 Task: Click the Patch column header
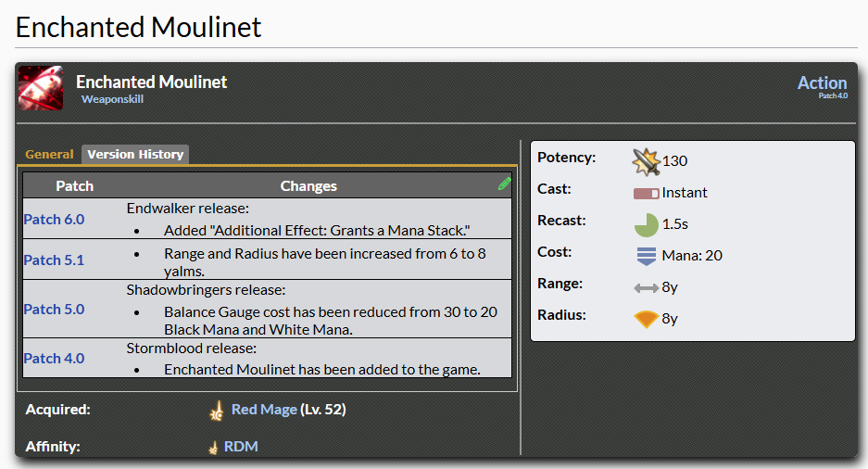pyautogui.click(x=75, y=186)
